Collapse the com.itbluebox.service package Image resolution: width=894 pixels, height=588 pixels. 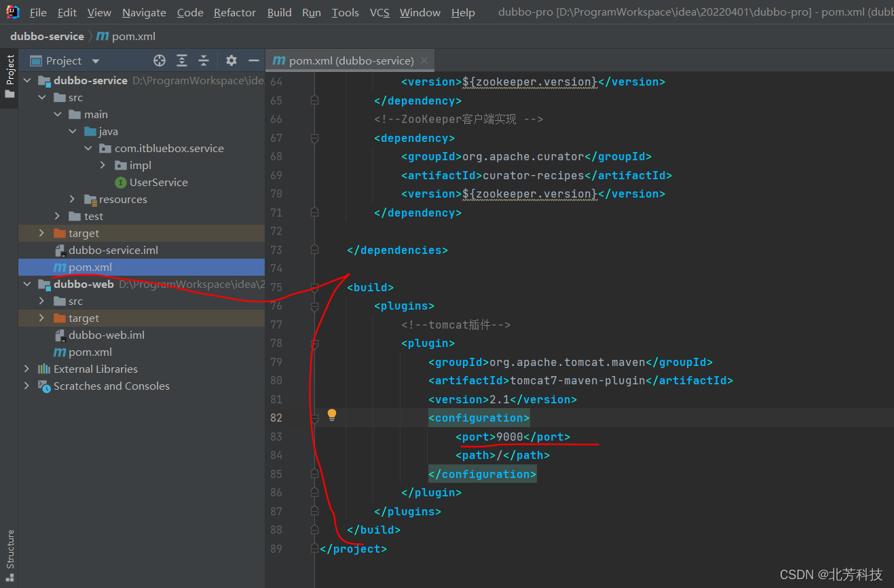[88, 148]
